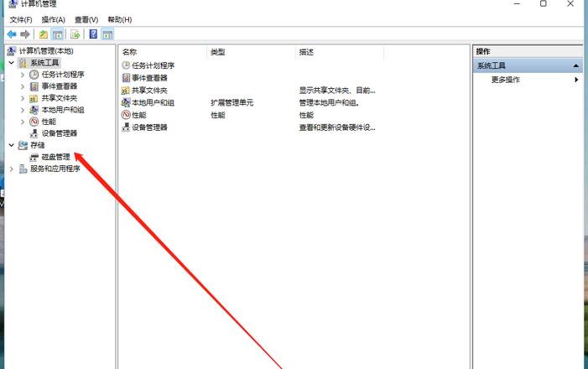Image resolution: width=588 pixels, height=369 pixels.
Task: Select 存储 in the left tree
Action: click(x=38, y=145)
